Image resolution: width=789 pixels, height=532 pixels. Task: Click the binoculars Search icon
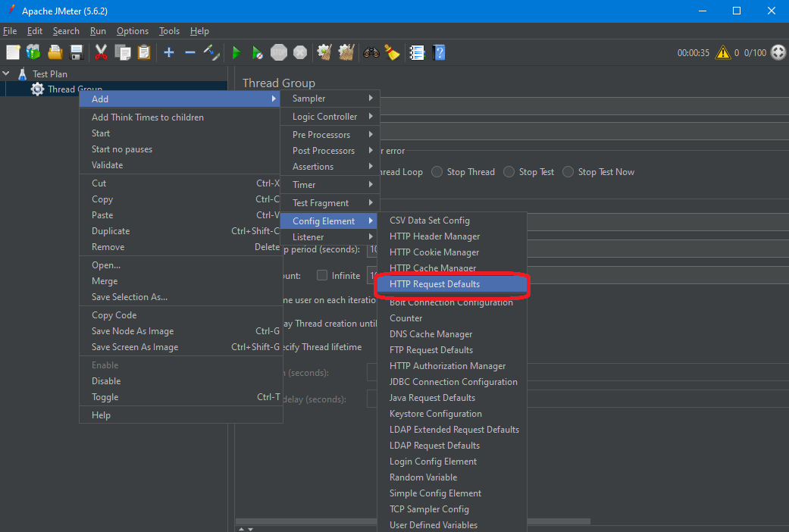371,52
